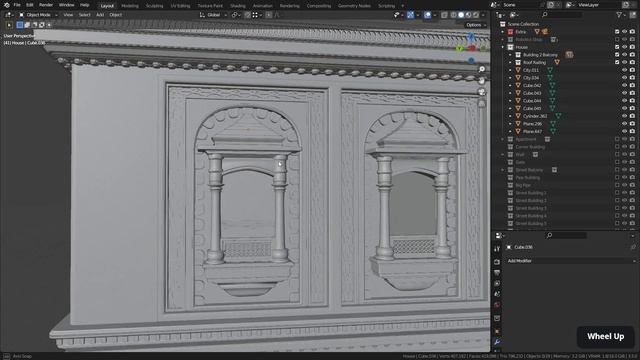Click the move view hand icon in viewport
The height and width of the screenshot is (360, 640).
point(482,81)
